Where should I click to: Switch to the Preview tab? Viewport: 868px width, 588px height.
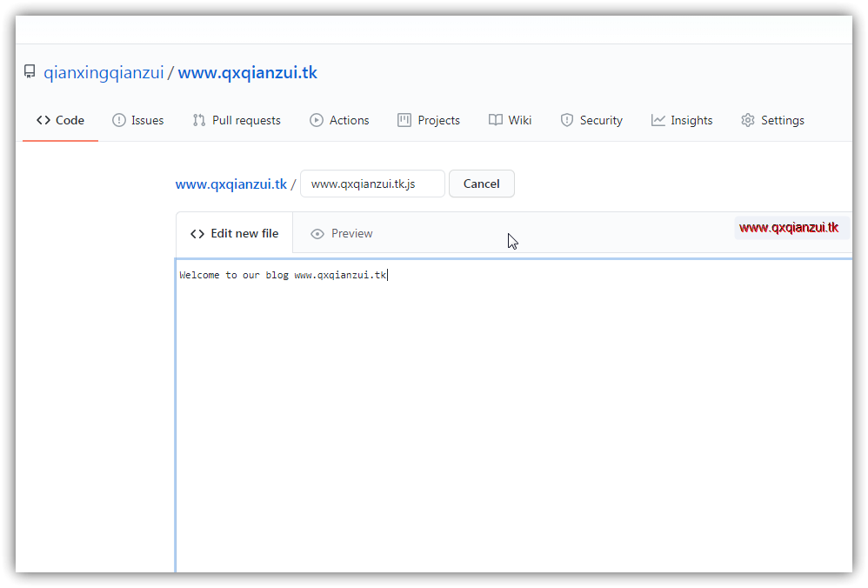point(351,233)
